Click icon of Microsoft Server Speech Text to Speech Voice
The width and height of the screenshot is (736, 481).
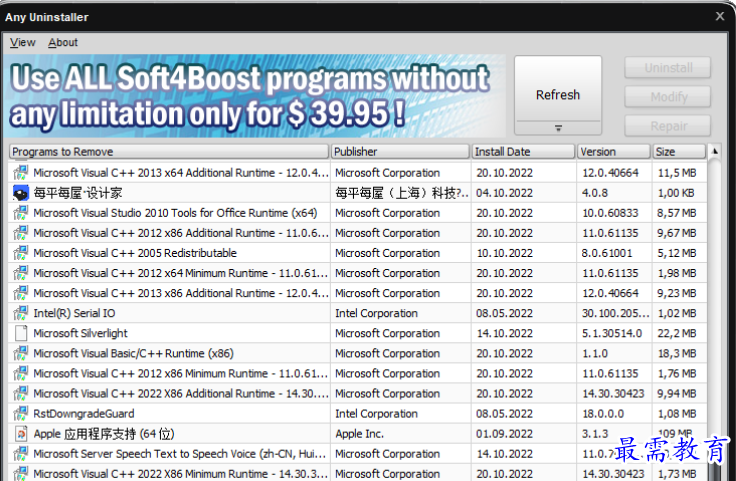pos(20,454)
